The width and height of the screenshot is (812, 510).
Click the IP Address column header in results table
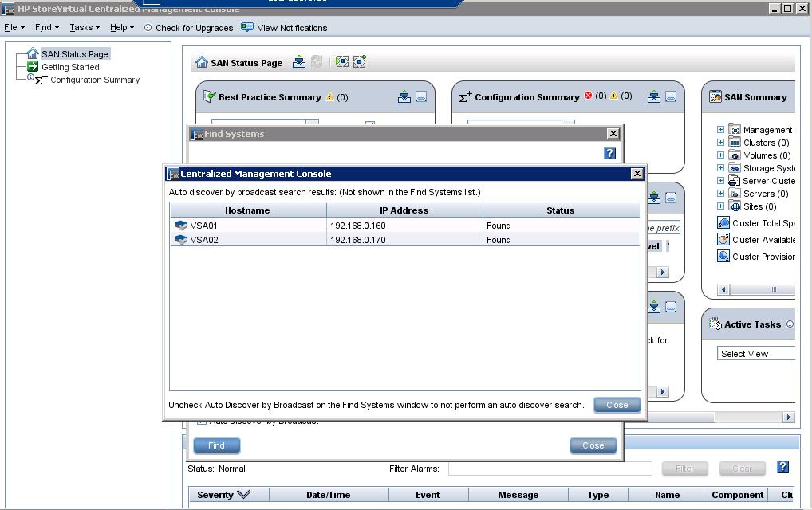[404, 210]
